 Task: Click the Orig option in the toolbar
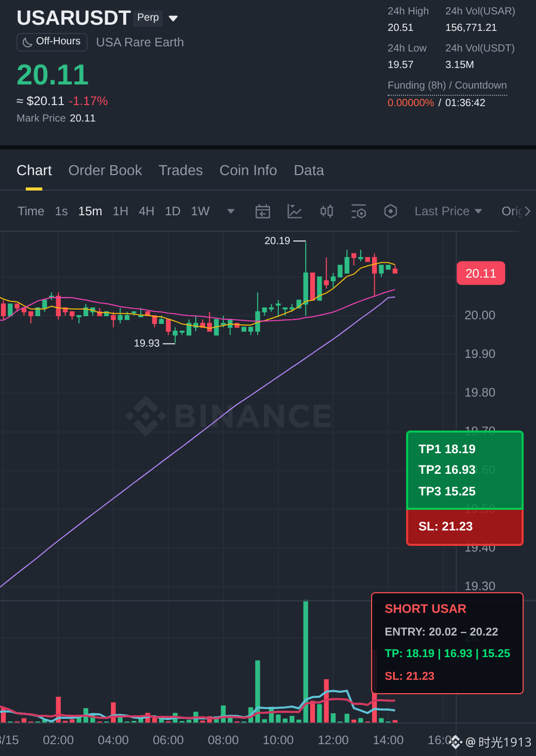click(x=512, y=211)
